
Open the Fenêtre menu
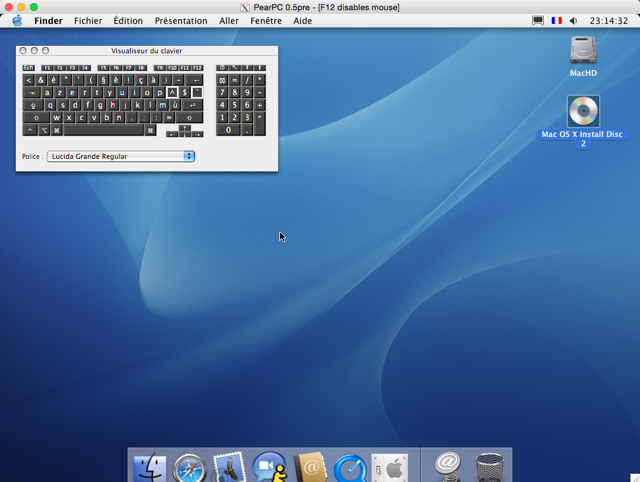(x=266, y=21)
